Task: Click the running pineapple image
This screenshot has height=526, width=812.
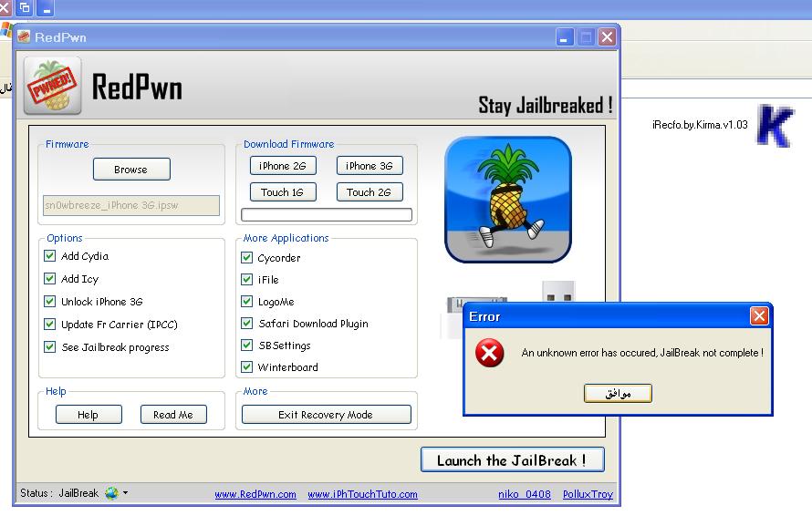Action: pos(508,200)
